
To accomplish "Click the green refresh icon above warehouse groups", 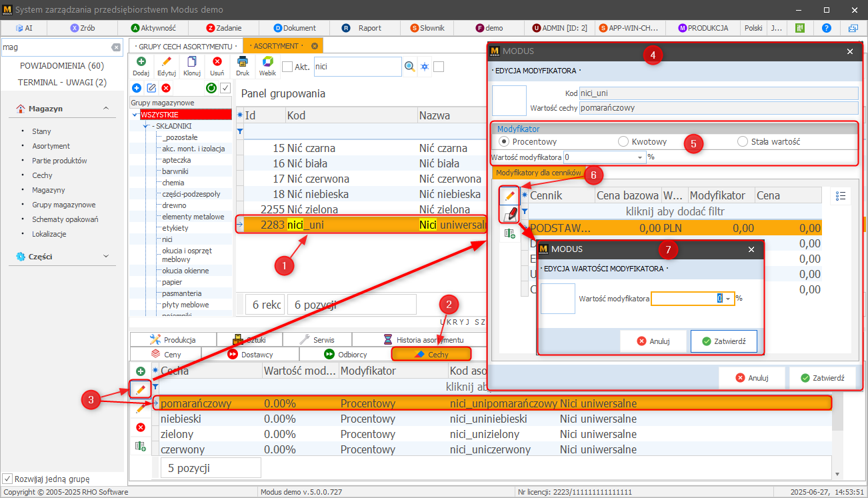I will click(211, 88).
